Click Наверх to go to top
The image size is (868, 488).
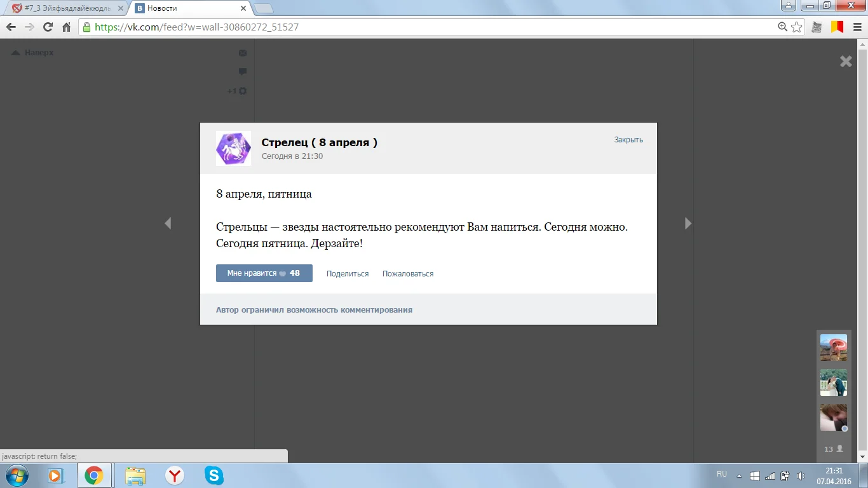(33, 53)
